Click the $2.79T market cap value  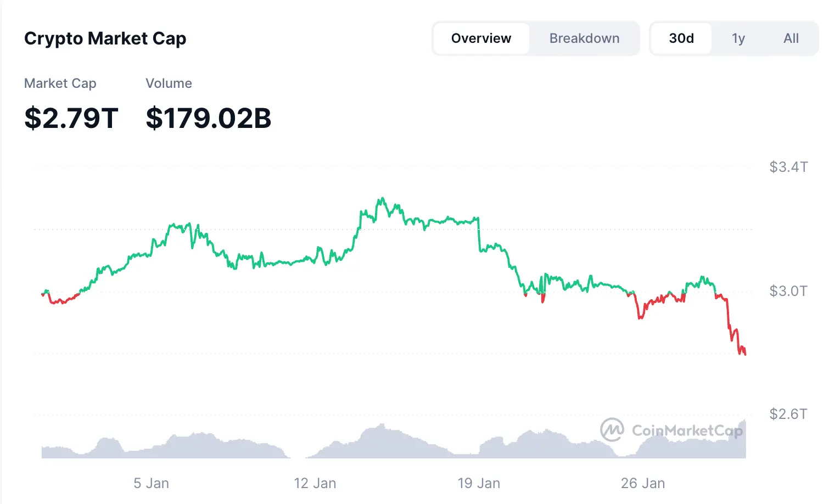[x=71, y=118]
